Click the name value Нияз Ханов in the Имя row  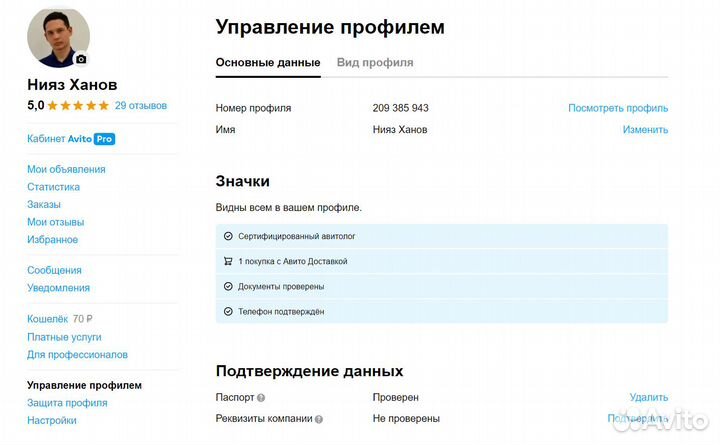(x=400, y=130)
